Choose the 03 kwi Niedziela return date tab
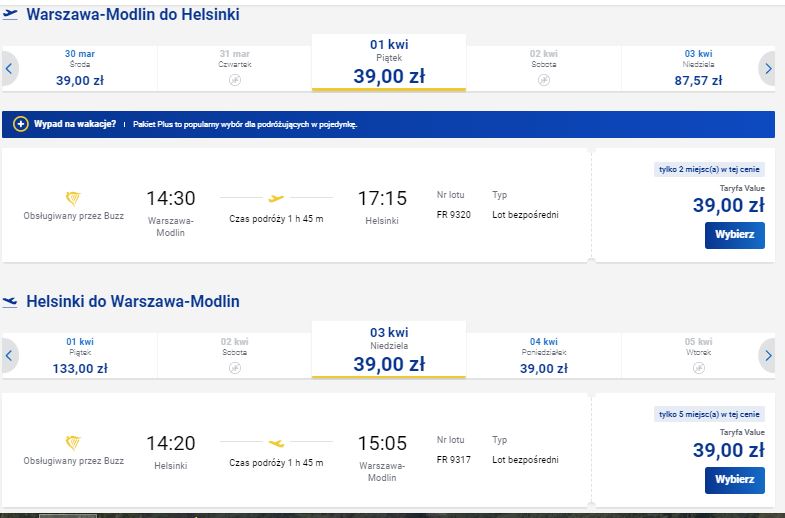The image size is (785, 518). pos(389,350)
